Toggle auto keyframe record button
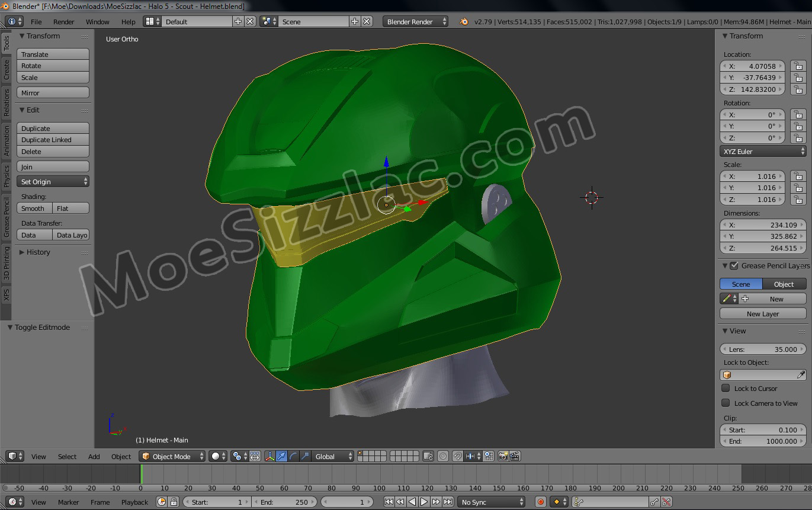 pos(540,502)
